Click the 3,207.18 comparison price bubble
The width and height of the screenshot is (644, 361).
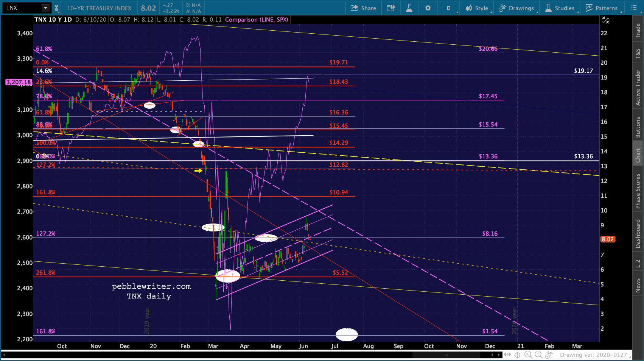(18, 82)
